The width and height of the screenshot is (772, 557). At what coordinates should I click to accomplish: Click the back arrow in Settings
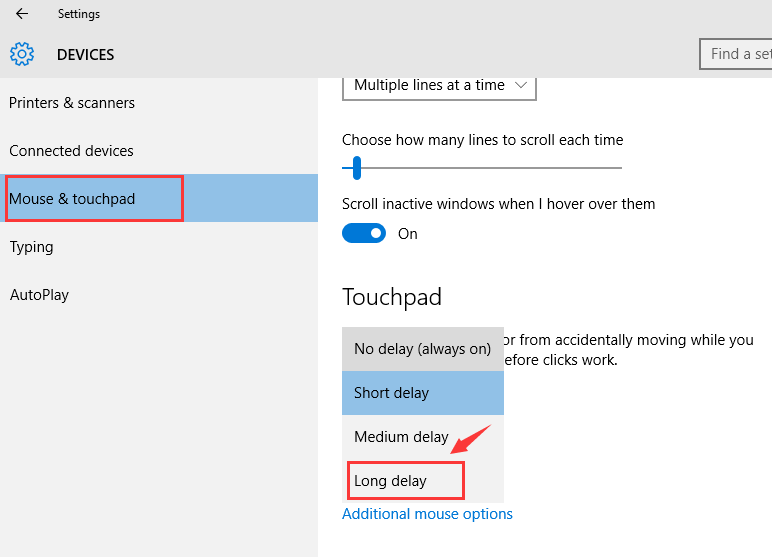22,14
